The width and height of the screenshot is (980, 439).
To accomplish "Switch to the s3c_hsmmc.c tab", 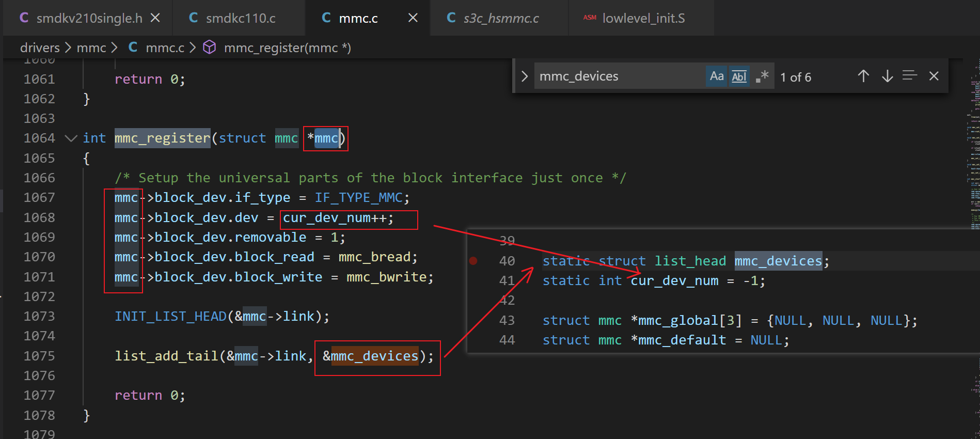I will point(500,18).
